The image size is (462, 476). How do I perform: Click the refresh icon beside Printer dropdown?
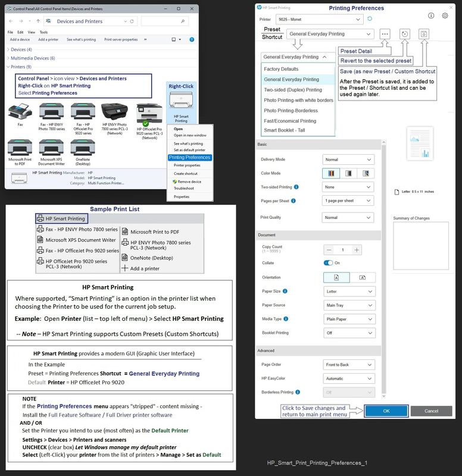pos(370,19)
